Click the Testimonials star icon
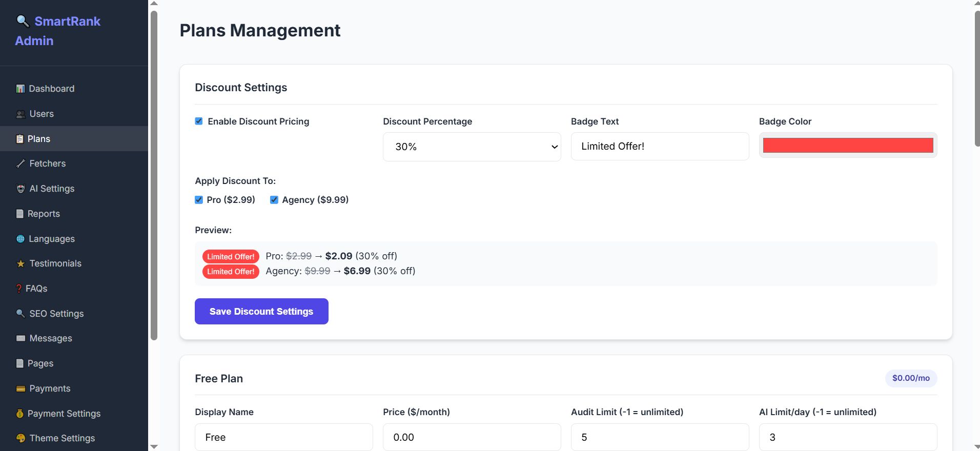Viewport: 980px width, 451px height. [21, 263]
